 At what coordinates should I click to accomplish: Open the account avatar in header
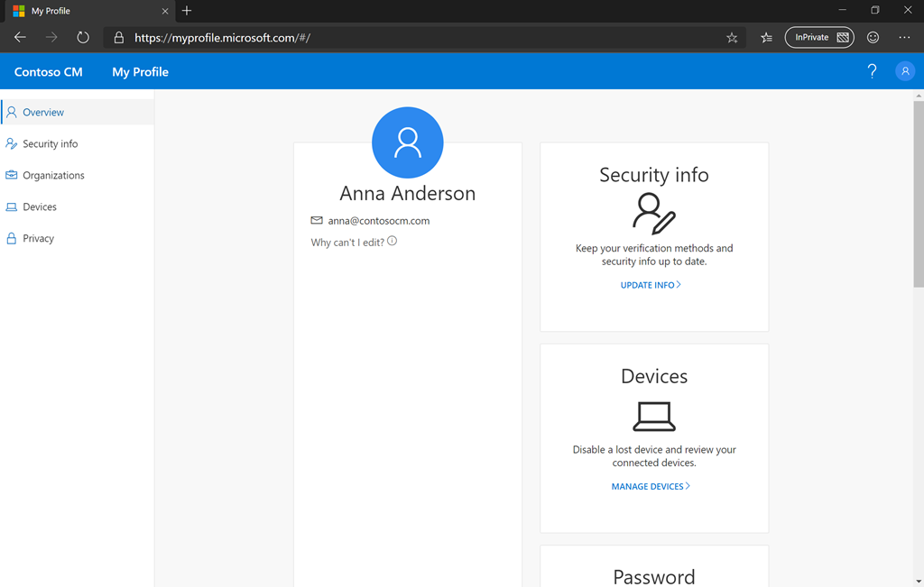[904, 72]
